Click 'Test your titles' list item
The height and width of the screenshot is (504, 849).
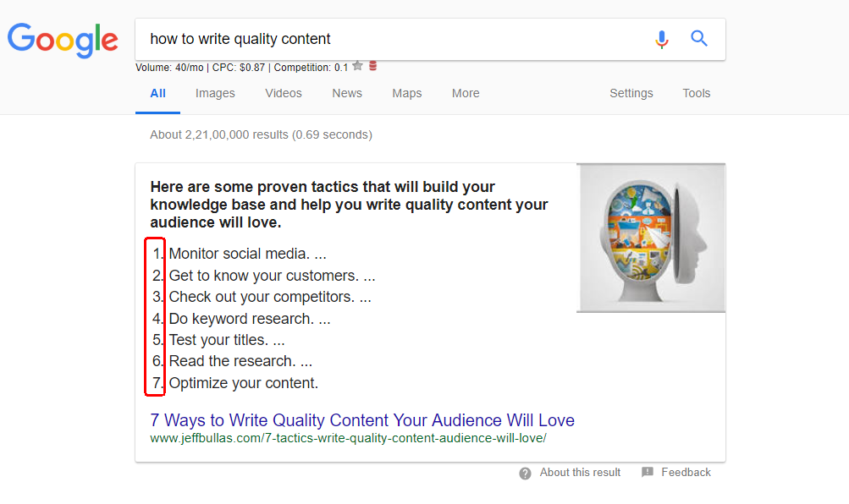coord(226,340)
